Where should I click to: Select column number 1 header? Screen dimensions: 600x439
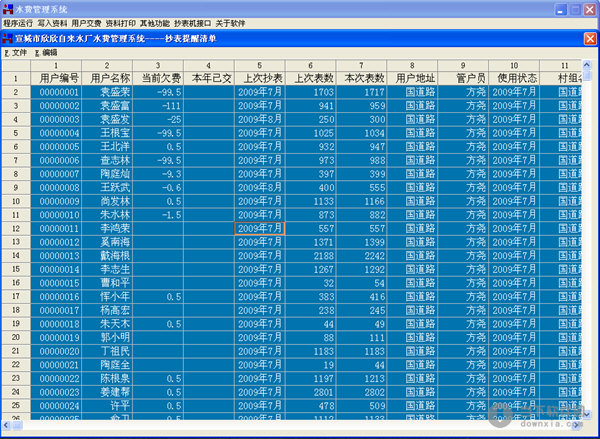click(56, 65)
